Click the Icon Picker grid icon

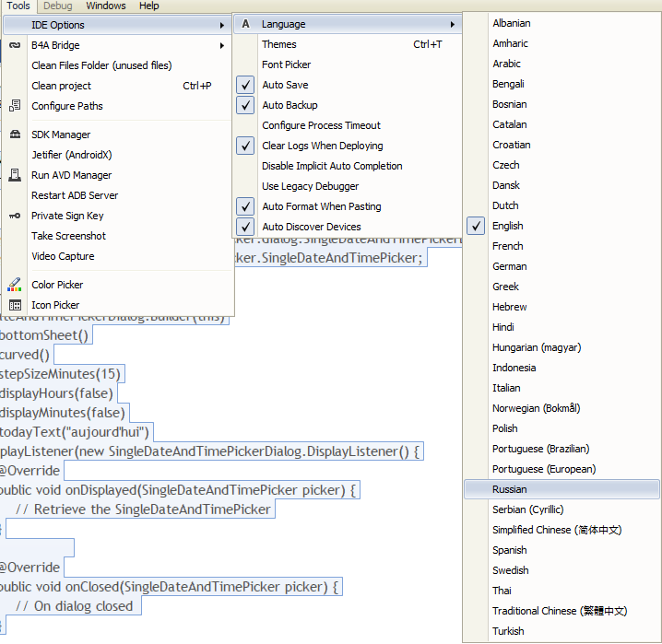coord(15,305)
